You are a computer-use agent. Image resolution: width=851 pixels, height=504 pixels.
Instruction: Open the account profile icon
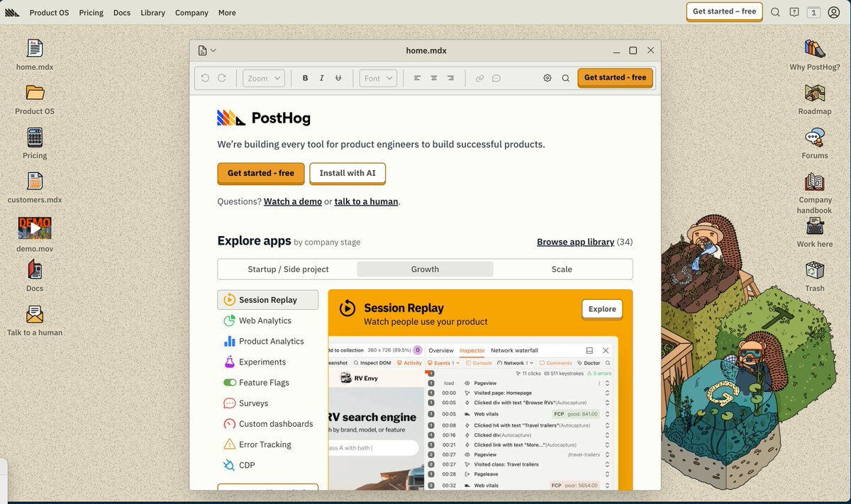tap(834, 12)
